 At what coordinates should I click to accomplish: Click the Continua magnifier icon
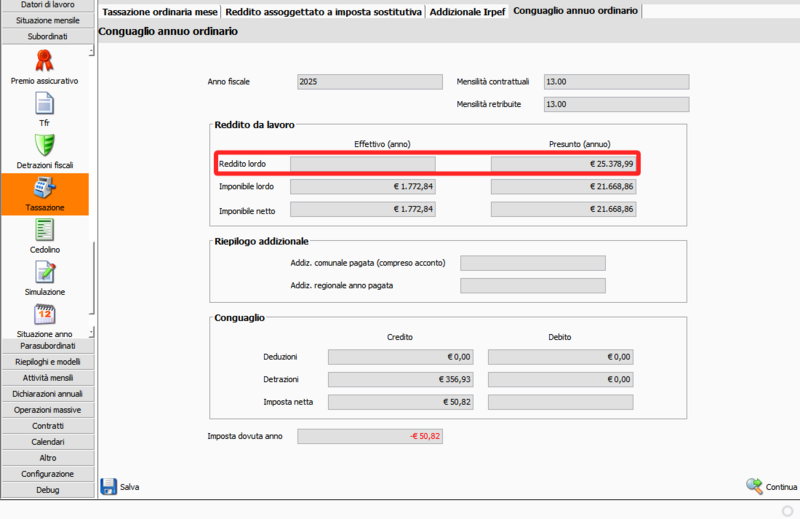[x=754, y=486]
